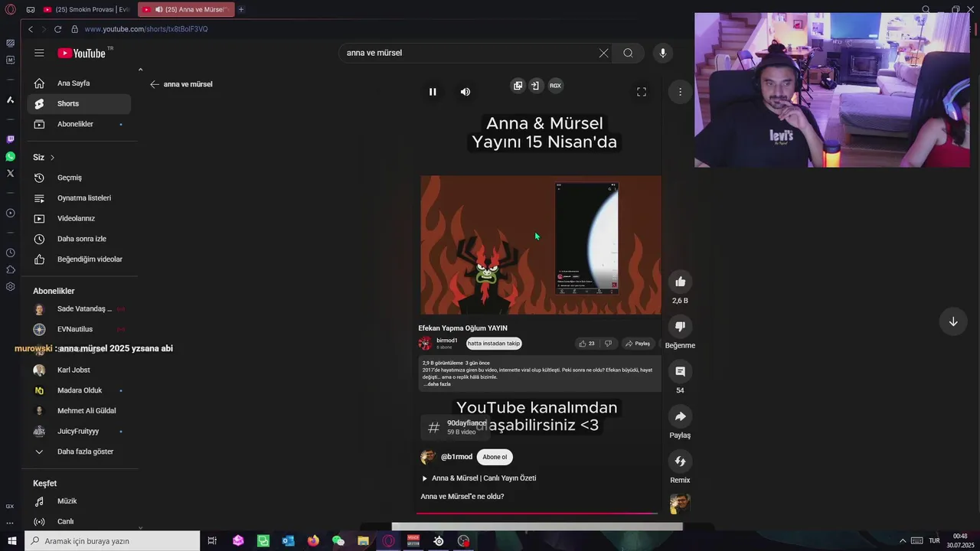
Task: Share the Short via Paylaş arrow
Action: click(x=680, y=416)
